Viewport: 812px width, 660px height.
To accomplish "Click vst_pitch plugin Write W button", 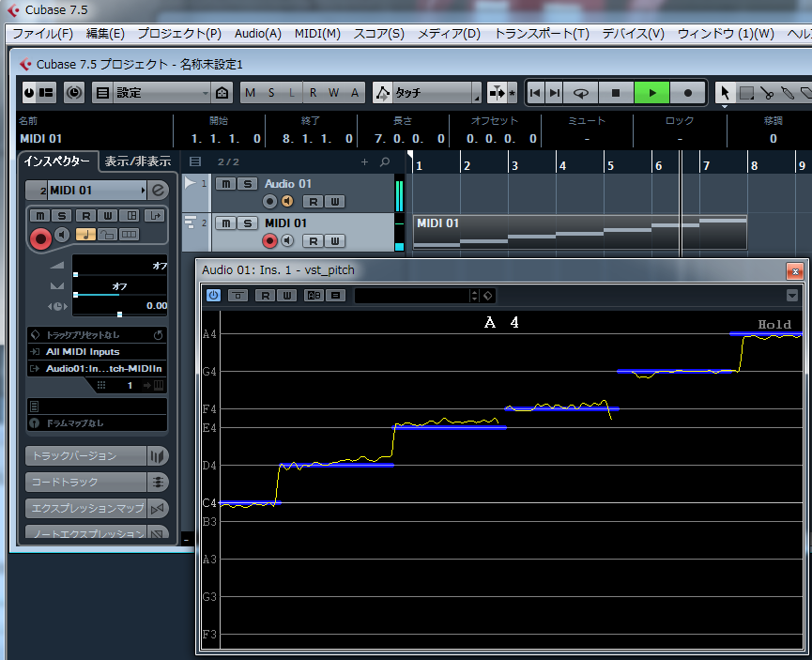I will (x=287, y=296).
